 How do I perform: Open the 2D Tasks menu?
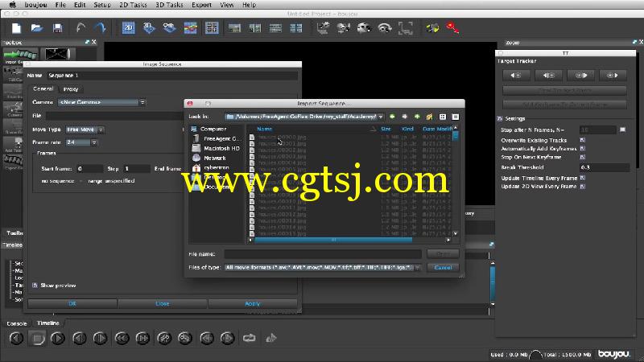pyautogui.click(x=133, y=5)
